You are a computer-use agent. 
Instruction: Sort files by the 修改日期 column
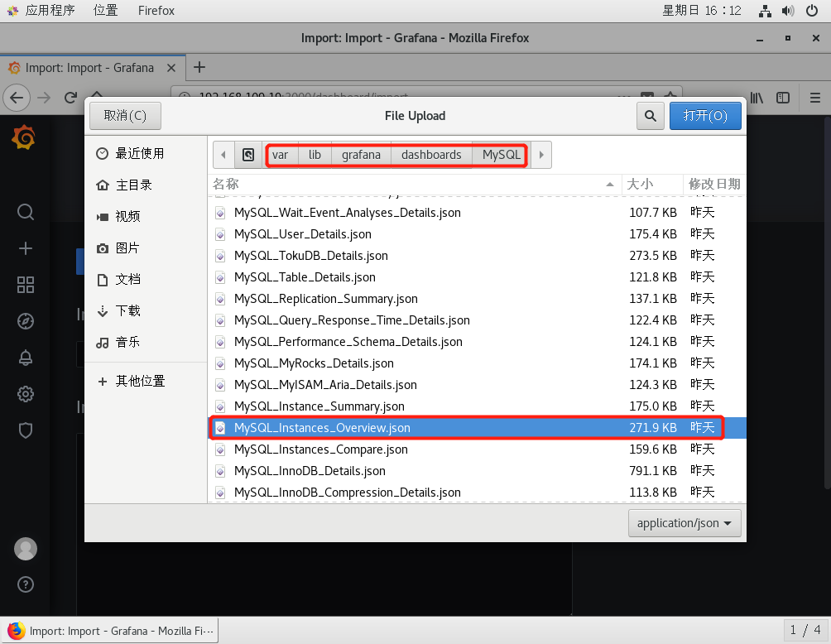point(713,184)
